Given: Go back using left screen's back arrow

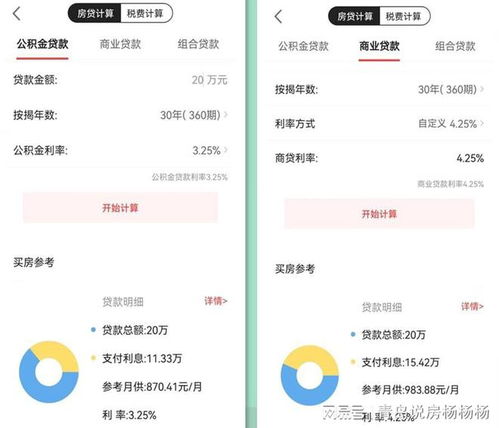Looking at the screenshot, I should pos(17,14).
